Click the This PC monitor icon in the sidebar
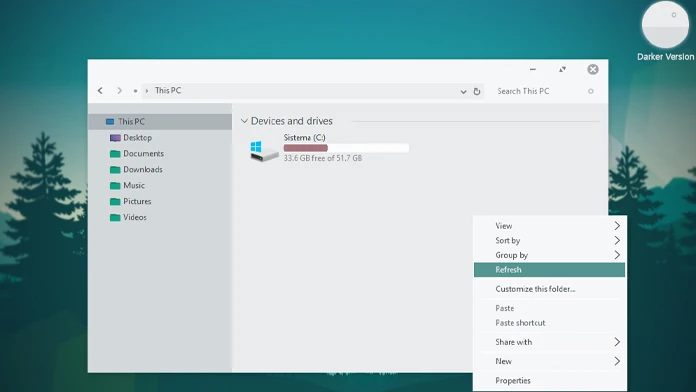The height and width of the screenshot is (392, 696). point(110,122)
